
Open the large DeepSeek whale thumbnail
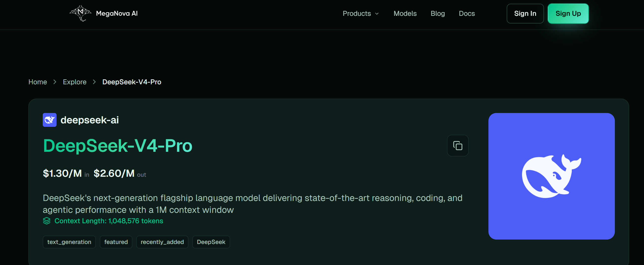[x=551, y=176]
